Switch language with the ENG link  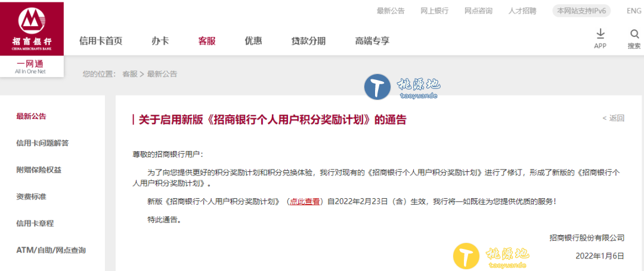coord(634,11)
